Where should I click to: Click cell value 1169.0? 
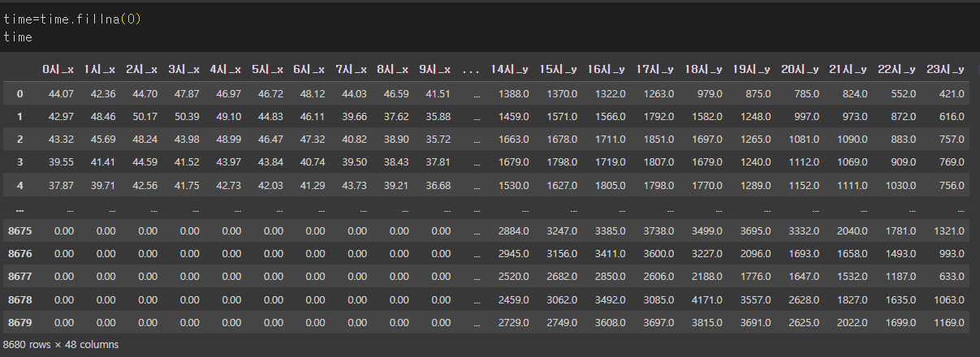(949, 324)
